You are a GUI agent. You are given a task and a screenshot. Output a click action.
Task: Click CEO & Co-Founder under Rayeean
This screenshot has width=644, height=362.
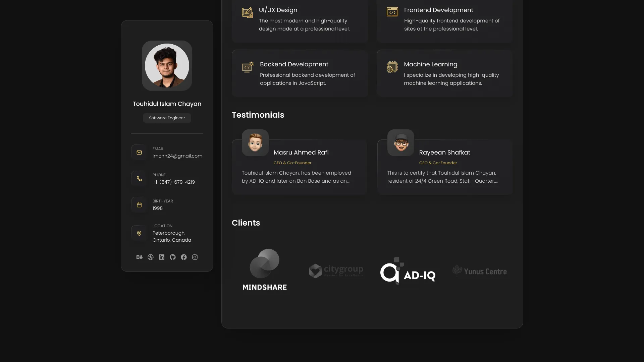tap(438, 163)
